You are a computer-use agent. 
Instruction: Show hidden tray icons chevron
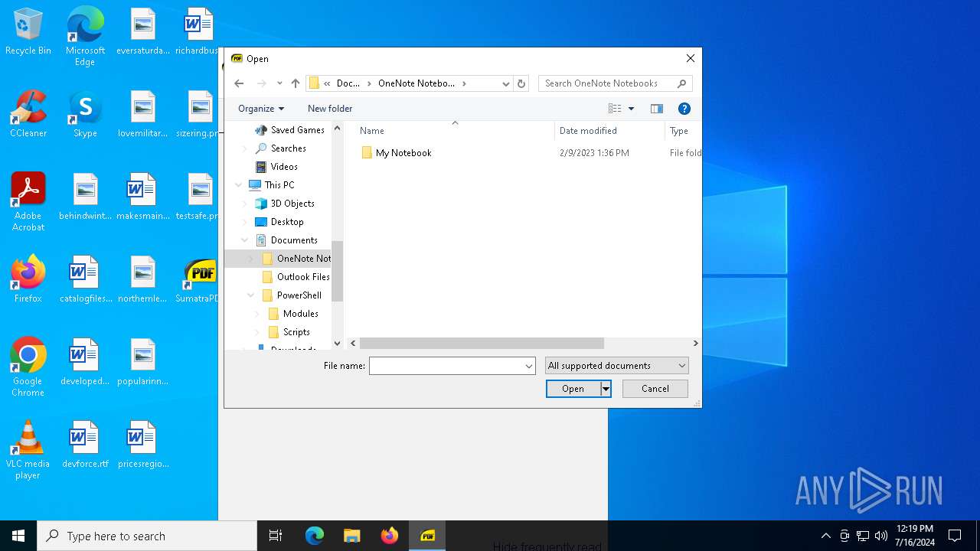pos(825,536)
